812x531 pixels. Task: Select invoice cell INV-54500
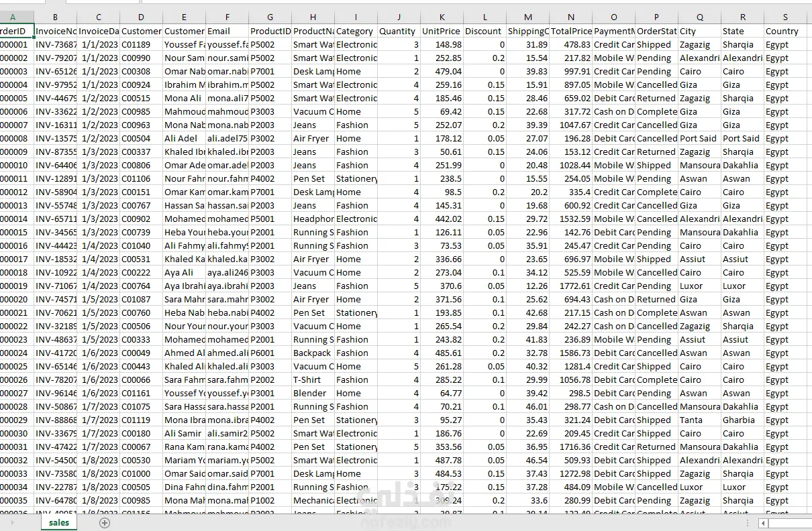tap(55, 460)
